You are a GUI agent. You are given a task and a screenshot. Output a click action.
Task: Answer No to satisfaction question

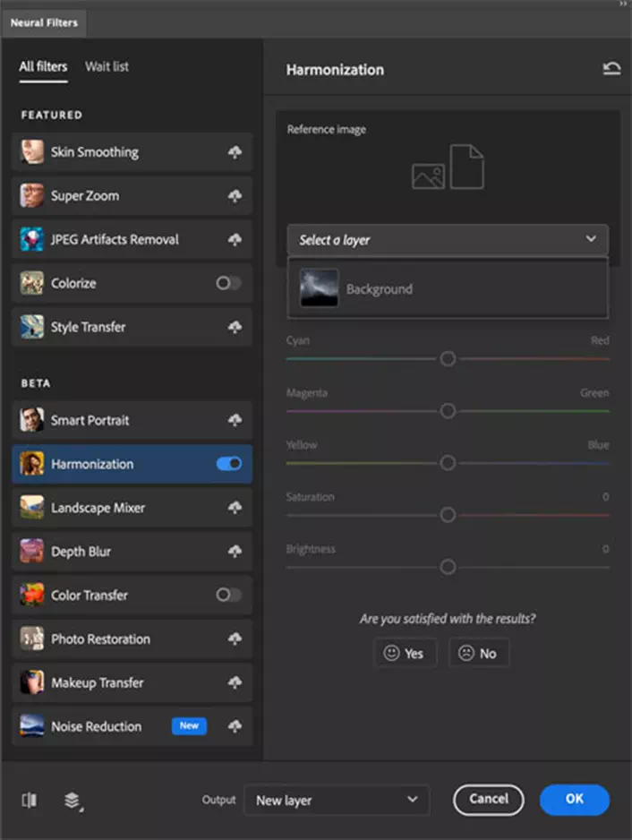[x=478, y=653]
